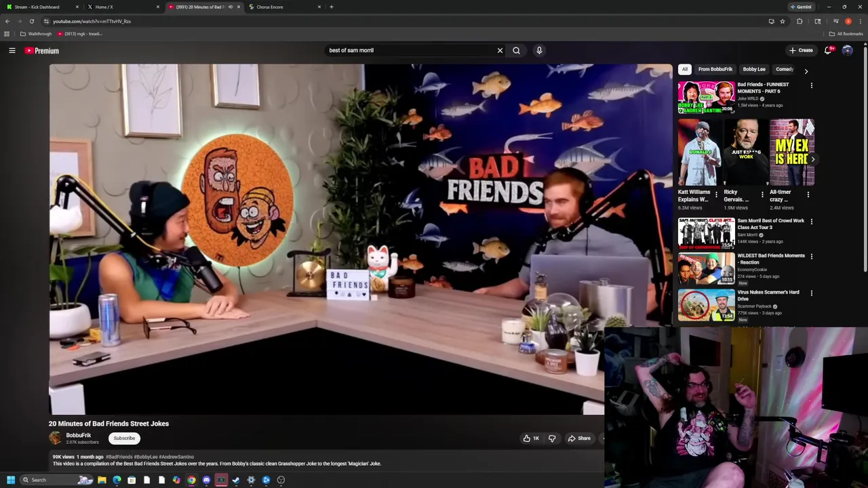Select the Bobby Lee filter chip
Image resolution: width=868 pixels, height=488 pixels.
(x=754, y=69)
